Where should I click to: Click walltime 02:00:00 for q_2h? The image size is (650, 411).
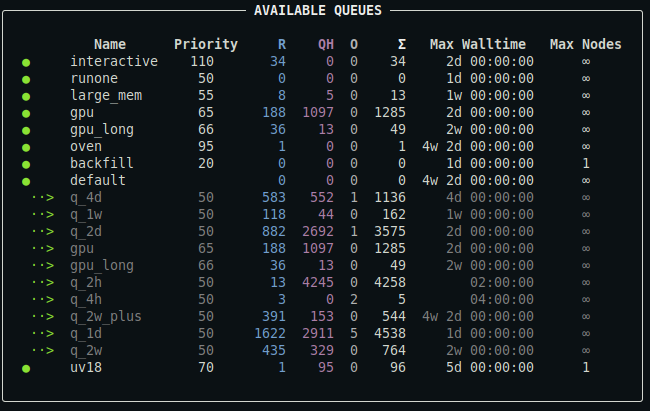point(502,282)
